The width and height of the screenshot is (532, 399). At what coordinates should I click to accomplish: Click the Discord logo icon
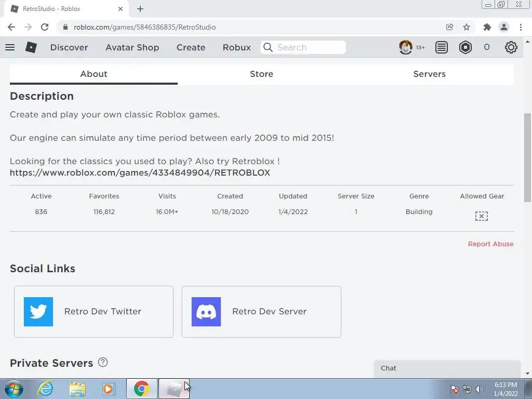click(206, 312)
